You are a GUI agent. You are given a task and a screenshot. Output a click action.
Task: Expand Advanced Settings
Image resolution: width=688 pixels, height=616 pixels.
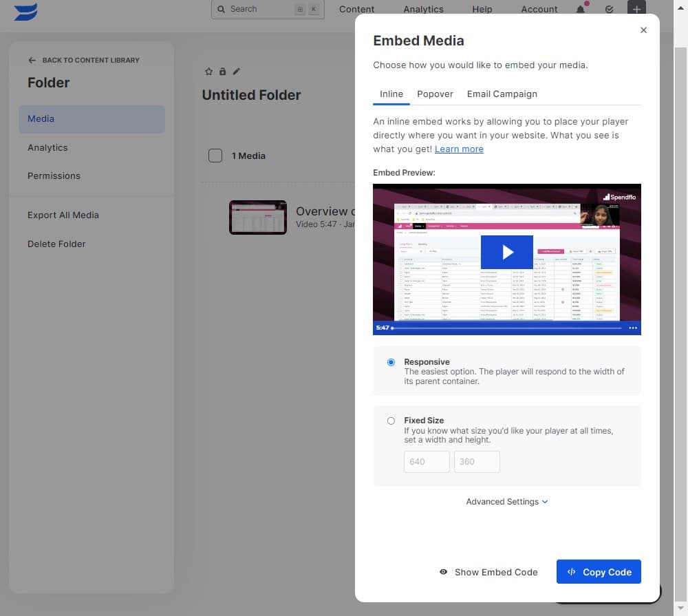coord(507,501)
